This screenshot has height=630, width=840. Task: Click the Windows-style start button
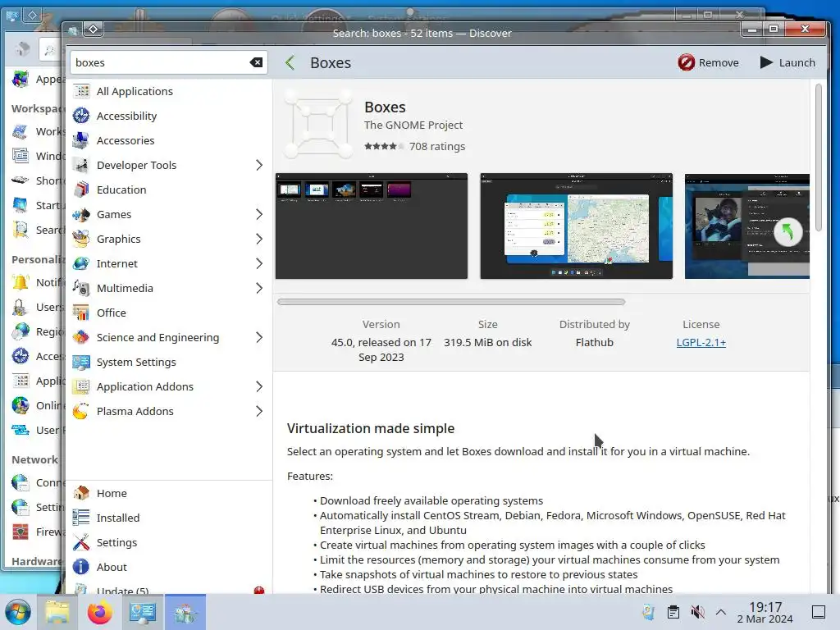pos(18,612)
